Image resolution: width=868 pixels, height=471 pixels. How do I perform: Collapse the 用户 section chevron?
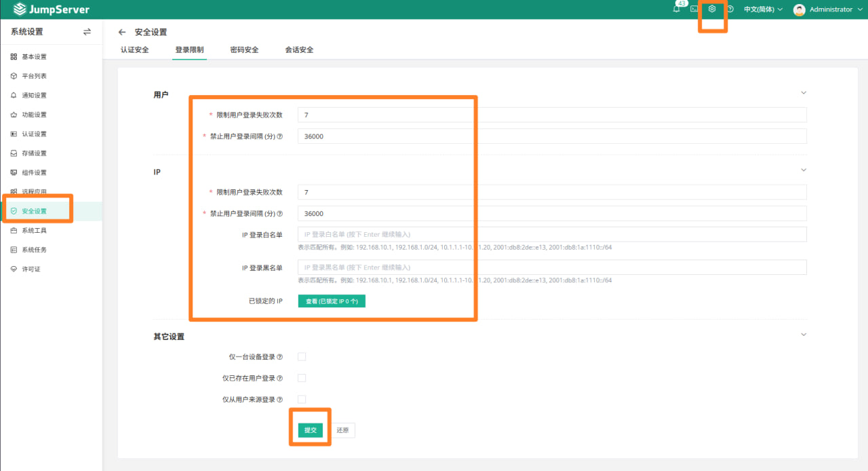point(804,93)
